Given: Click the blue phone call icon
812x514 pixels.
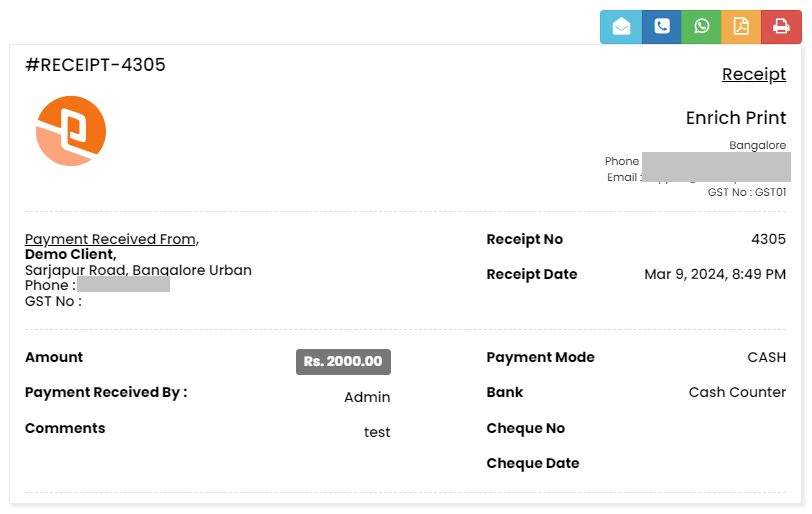Looking at the screenshot, I should coord(661,27).
